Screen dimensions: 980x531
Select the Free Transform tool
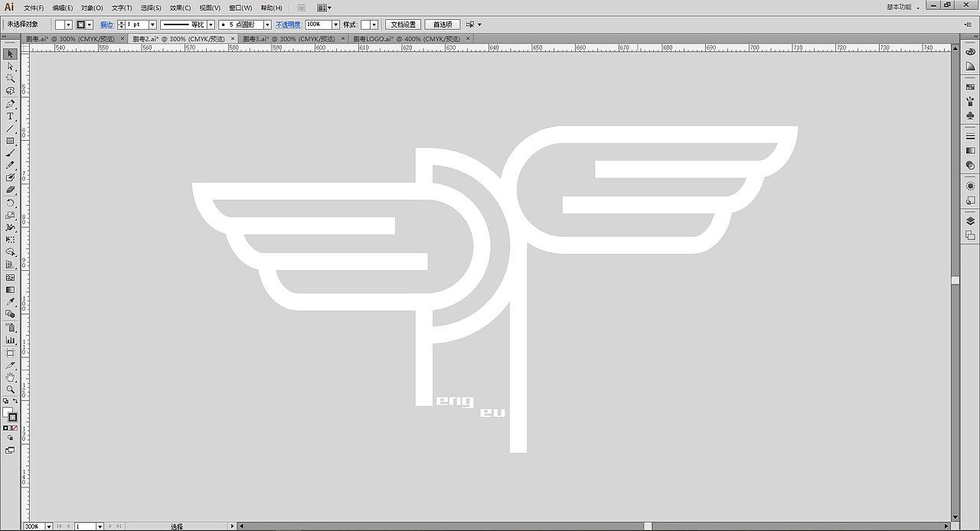click(10, 239)
